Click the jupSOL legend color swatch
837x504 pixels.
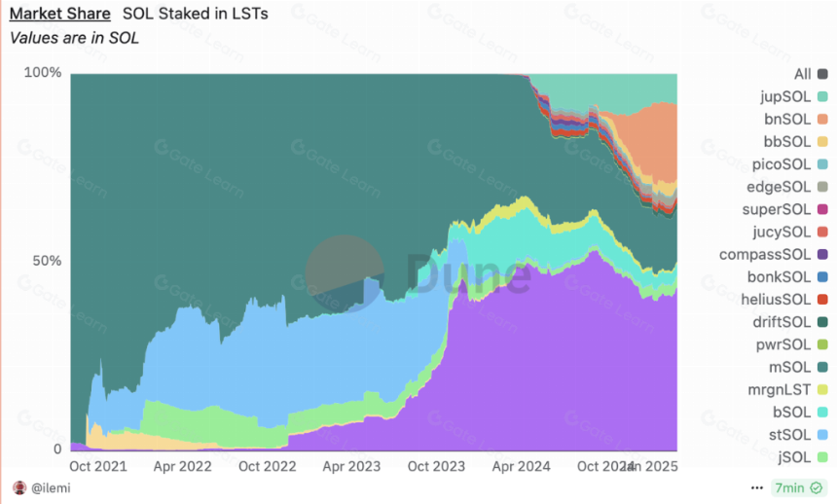tap(822, 96)
